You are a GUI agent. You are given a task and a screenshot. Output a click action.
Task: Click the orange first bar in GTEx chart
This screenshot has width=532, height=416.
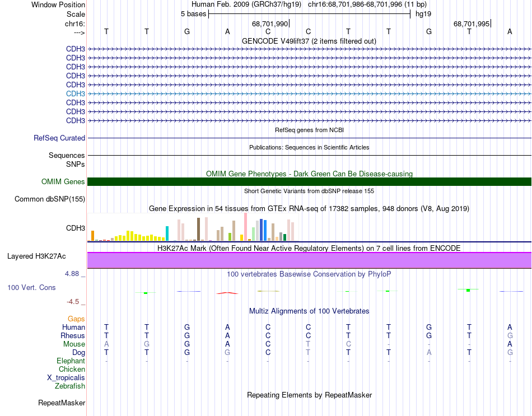(92, 236)
